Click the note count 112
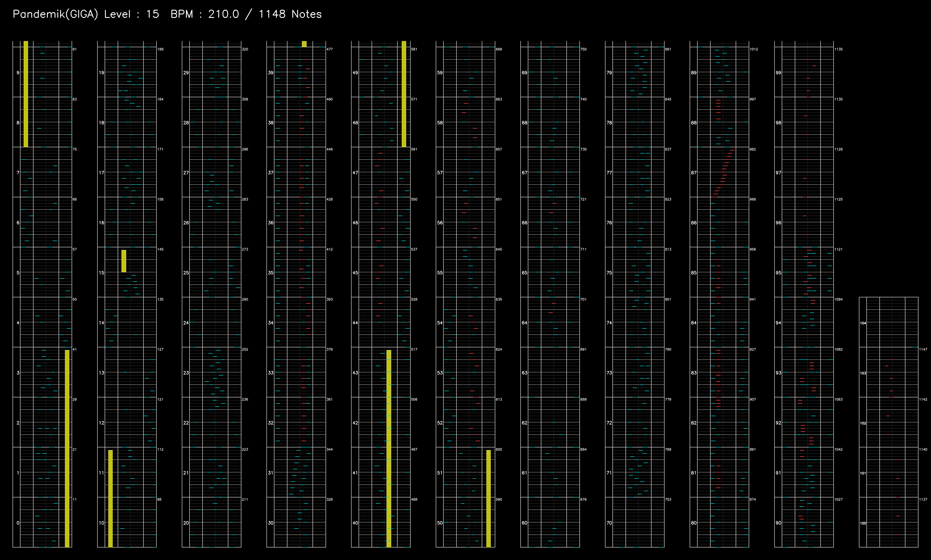Image resolution: width=931 pixels, height=560 pixels. click(160, 449)
